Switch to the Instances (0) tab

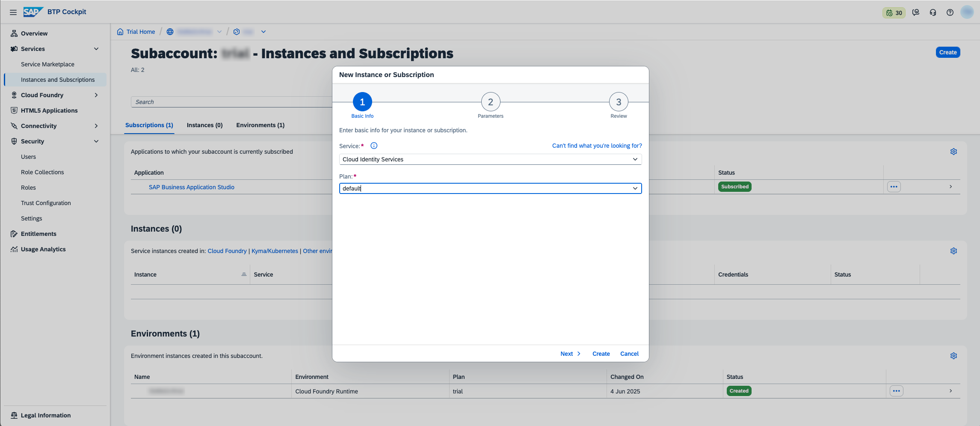(x=204, y=125)
